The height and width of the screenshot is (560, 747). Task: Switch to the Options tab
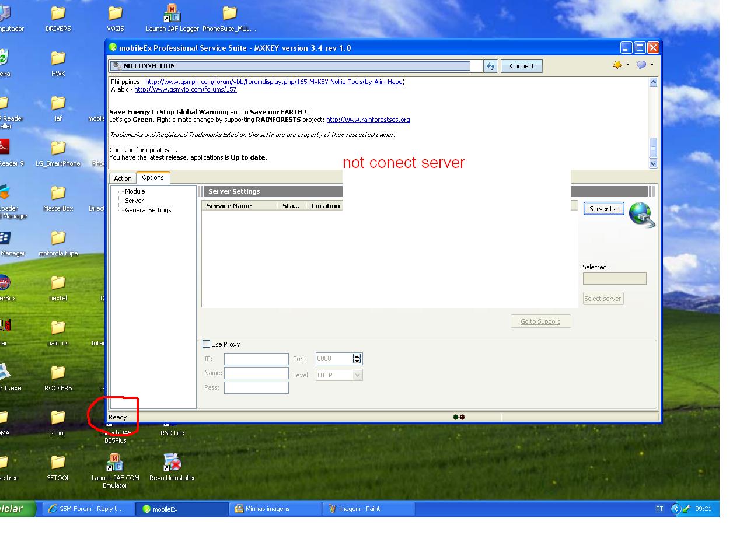153,177
